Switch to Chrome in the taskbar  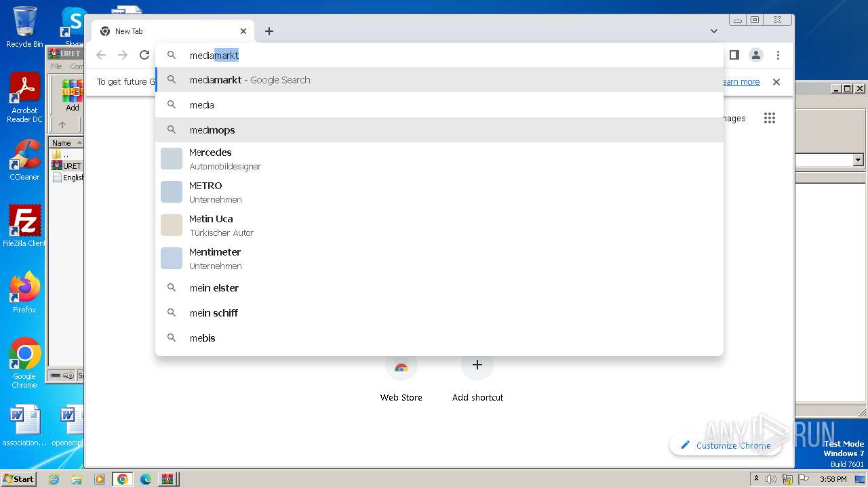click(x=123, y=479)
